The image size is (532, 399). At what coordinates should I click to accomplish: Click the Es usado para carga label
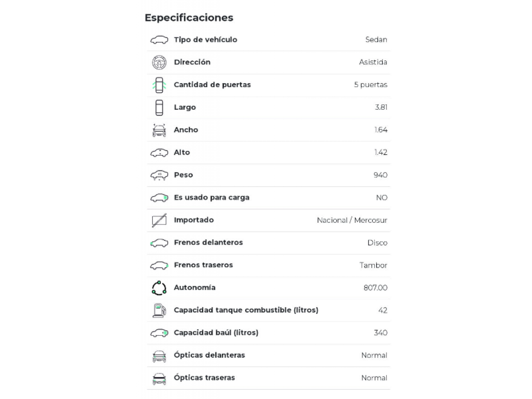pyautogui.click(x=212, y=197)
